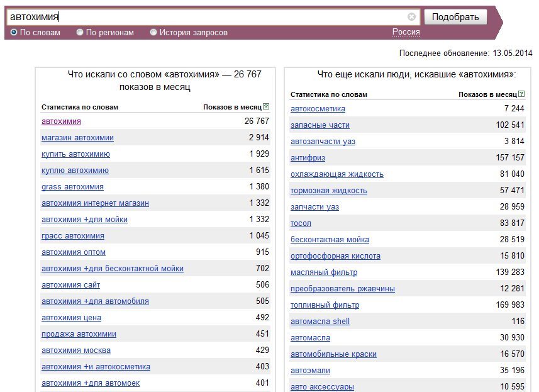Open 'автохимия +для мойки' link
539x392 pixels.
click(x=84, y=220)
